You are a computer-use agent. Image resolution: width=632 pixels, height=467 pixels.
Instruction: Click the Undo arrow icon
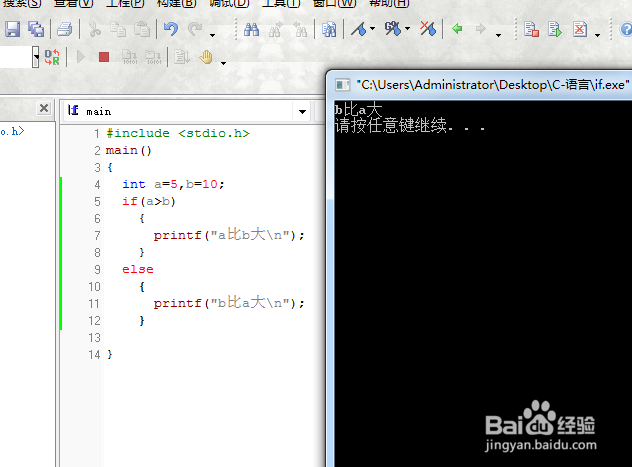pos(171,29)
